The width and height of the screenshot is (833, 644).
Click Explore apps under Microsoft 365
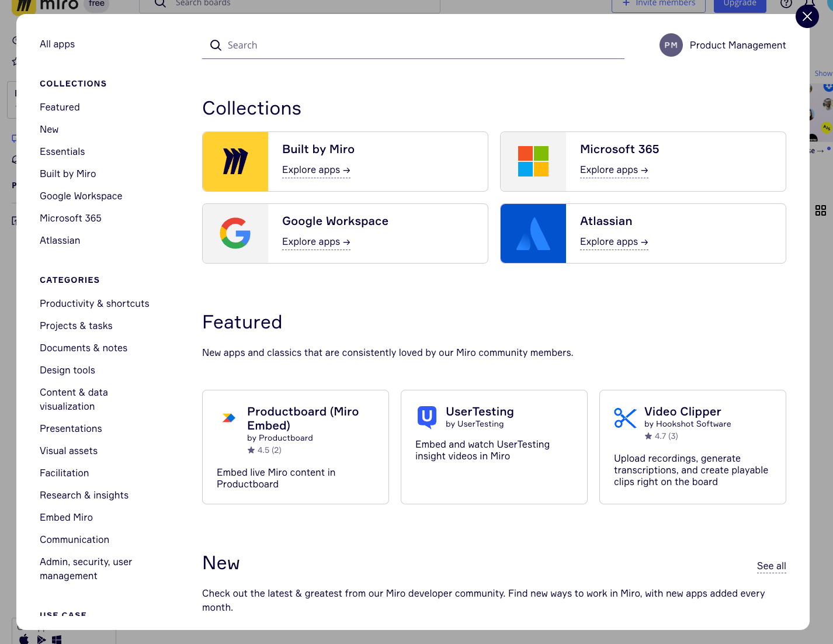(x=614, y=170)
